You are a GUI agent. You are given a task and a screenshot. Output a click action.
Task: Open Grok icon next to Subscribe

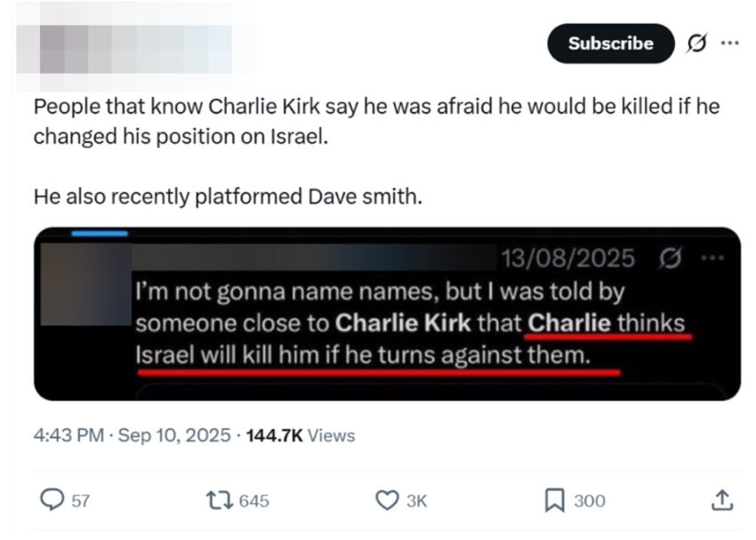[697, 44]
